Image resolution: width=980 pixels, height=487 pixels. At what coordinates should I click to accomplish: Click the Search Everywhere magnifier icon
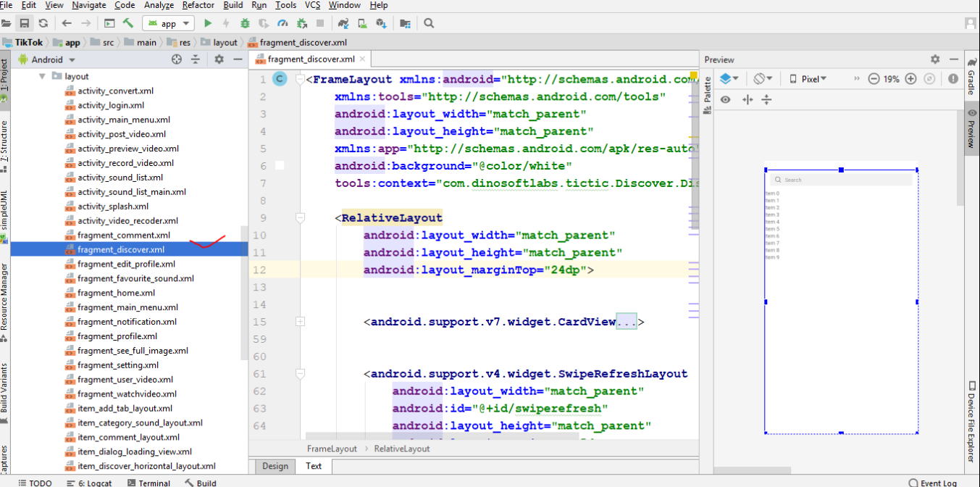coord(429,23)
